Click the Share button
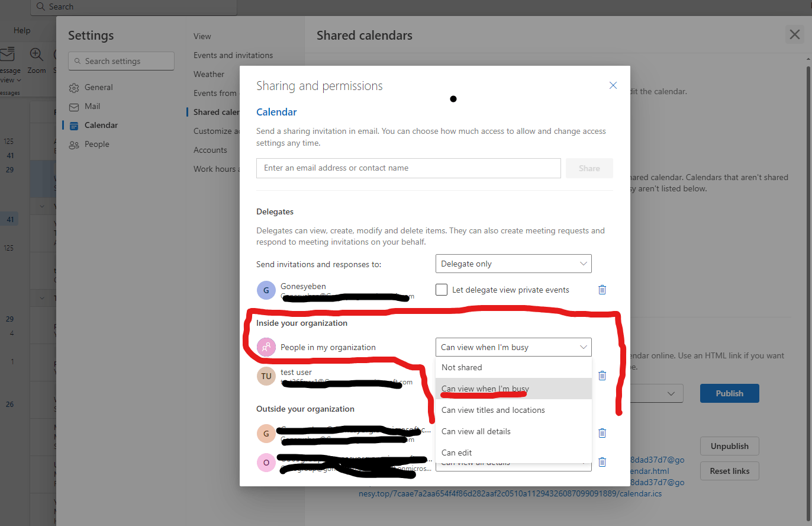Viewport: 812px width, 526px height. point(589,168)
